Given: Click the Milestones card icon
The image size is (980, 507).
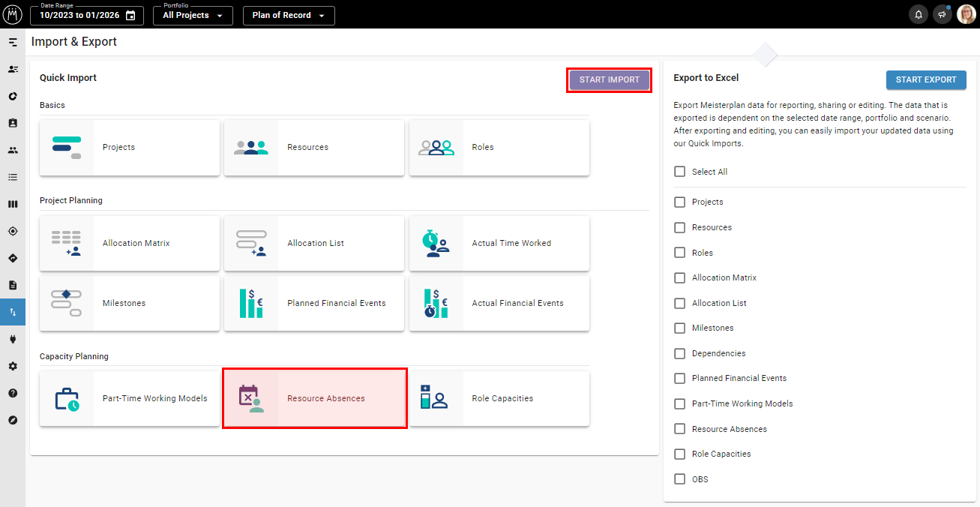Looking at the screenshot, I should (x=67, y=303).
